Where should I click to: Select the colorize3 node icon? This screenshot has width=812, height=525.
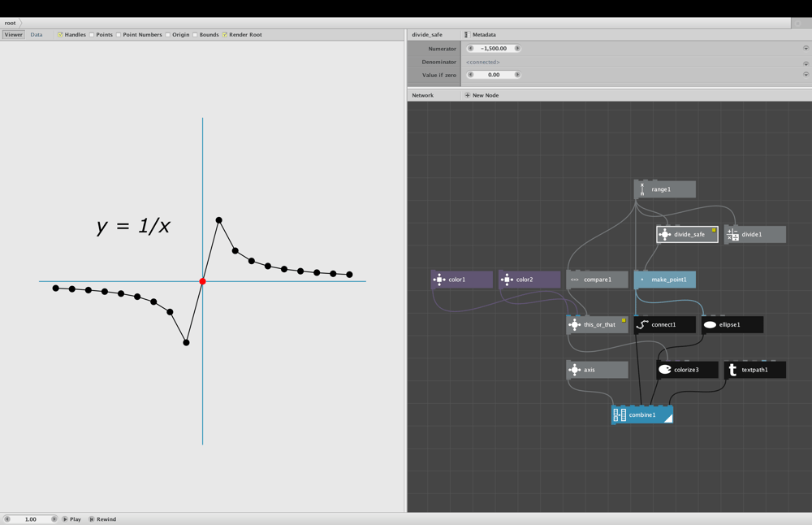point(665,370)
